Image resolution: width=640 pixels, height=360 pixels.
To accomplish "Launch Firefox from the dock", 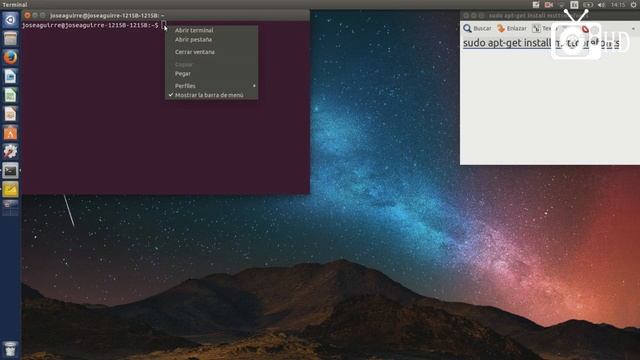I will pos(10,57).
